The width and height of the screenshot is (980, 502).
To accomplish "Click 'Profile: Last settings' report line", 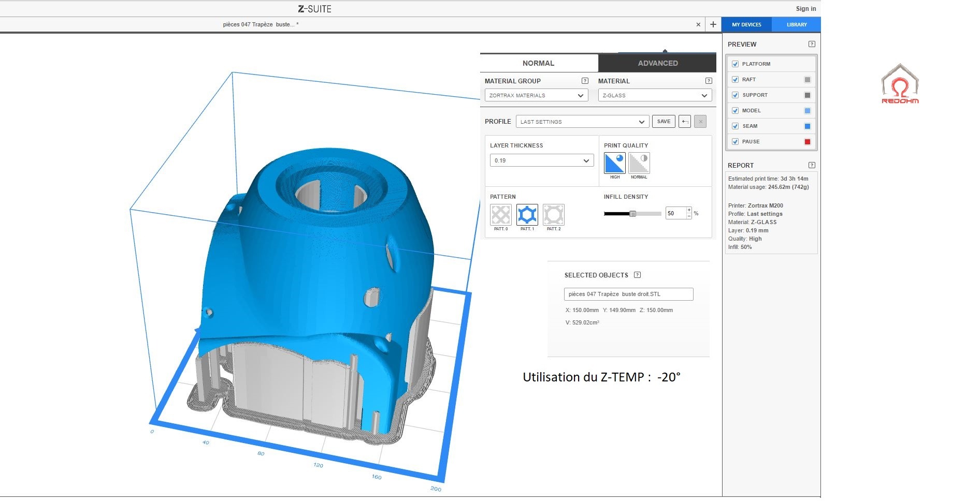I will point(755,214).
